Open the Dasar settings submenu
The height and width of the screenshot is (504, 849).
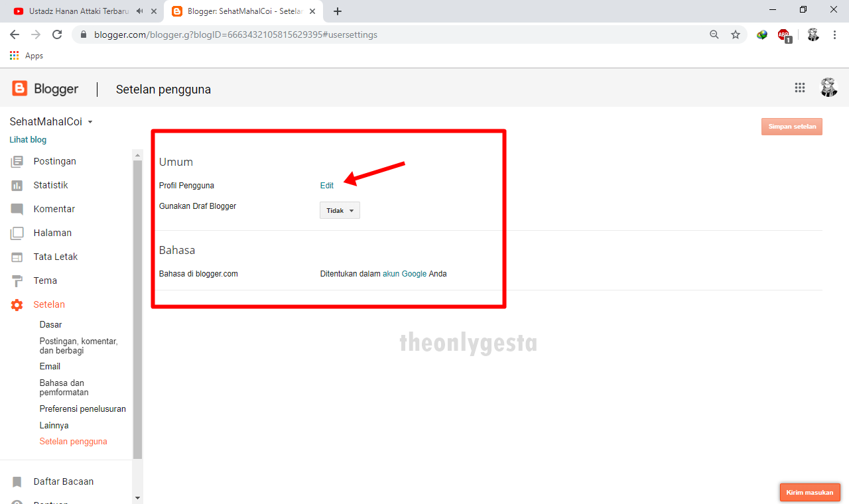pyautogui.click(x=50, y=324)
